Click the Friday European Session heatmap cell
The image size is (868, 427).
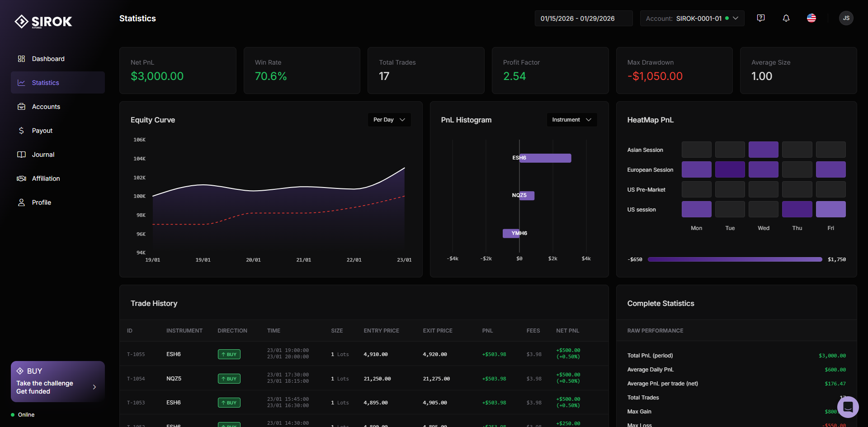pos(830,169)
